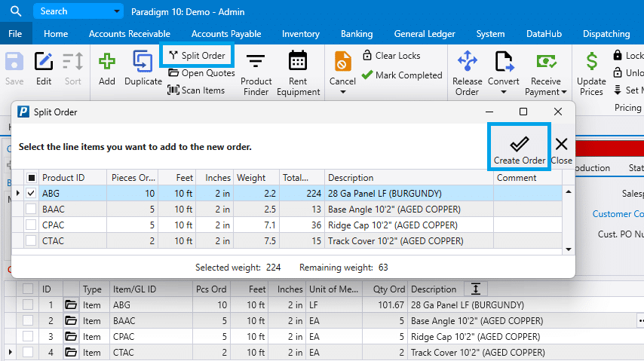Click Mark Completed
Screen dimensions: 644x361
(x=402, y=75)
